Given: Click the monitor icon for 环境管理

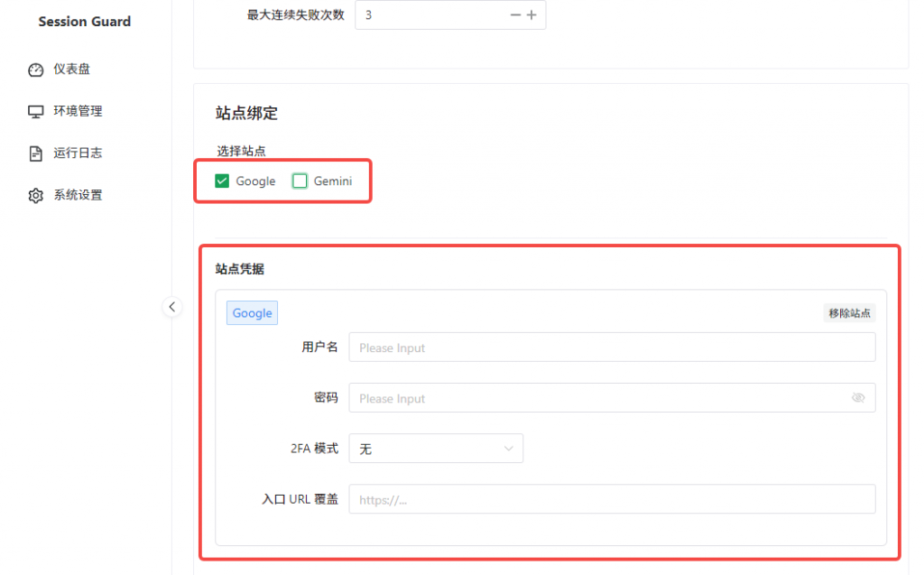Looking at the screenshot, I should [x=36, y=112].
